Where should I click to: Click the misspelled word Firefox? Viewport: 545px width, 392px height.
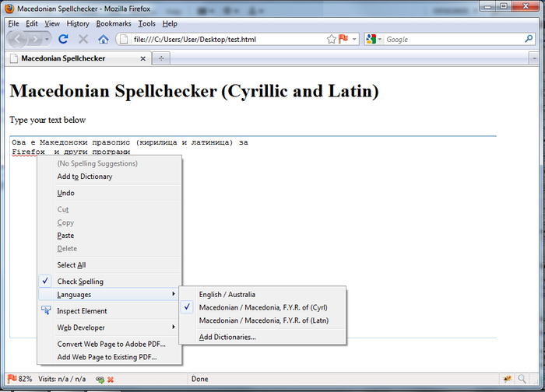point(28,152)
